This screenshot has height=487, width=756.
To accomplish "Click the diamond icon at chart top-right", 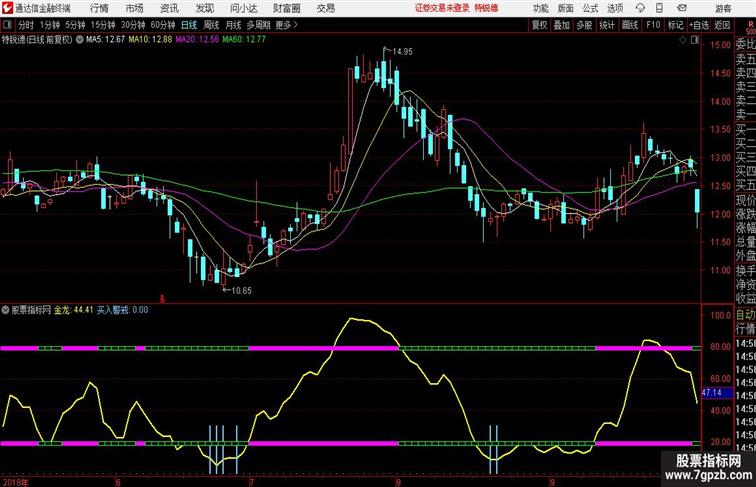I will tap(683, 40).
